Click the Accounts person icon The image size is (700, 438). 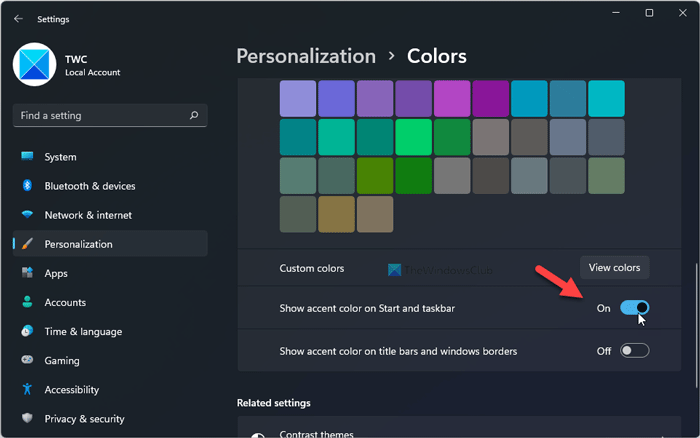click(x=27, y=302)
